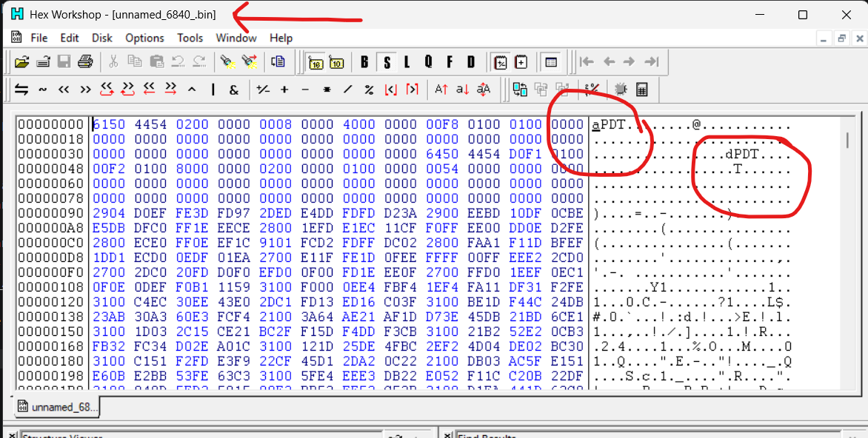Viewport: 868px width, 438px height.
Task: Print the document with the printer icon
Action: [x=84, y=62]
